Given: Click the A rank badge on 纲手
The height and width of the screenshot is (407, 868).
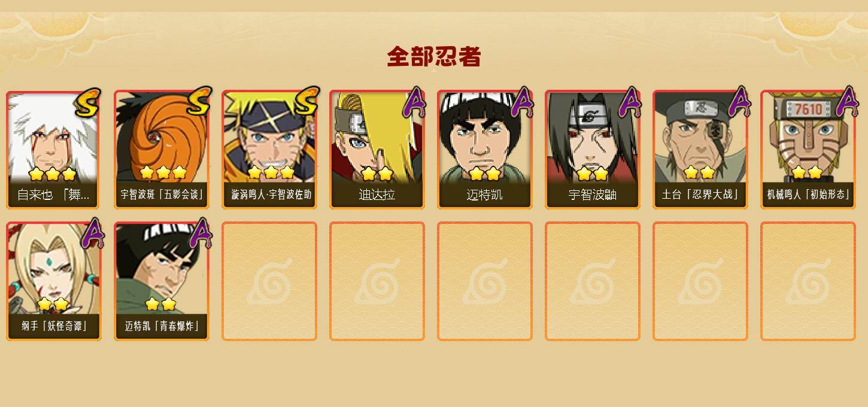Looking at the screenshot, I should 93,233.
